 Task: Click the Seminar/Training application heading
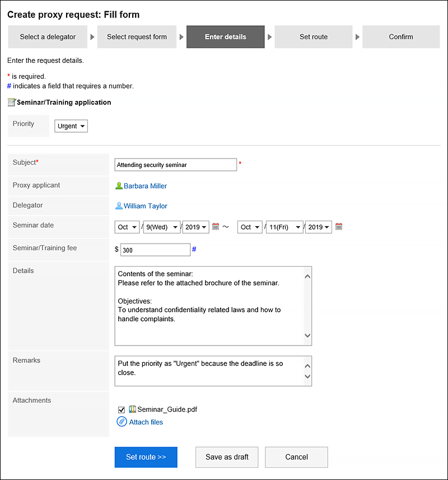tap(64, 102)
